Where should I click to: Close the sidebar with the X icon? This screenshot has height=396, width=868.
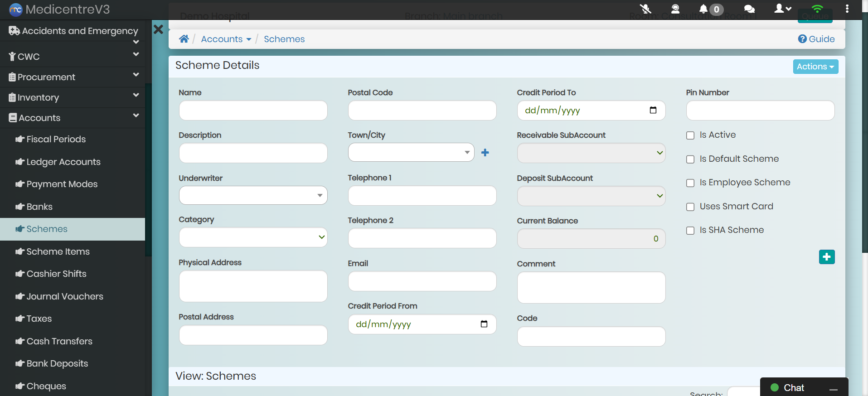pos(158,29)
